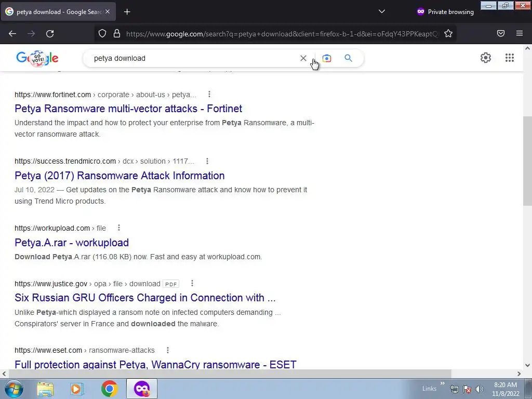Click the Google Go Vote logo
Screen dimensions: 532x399
tap(37, 58)
